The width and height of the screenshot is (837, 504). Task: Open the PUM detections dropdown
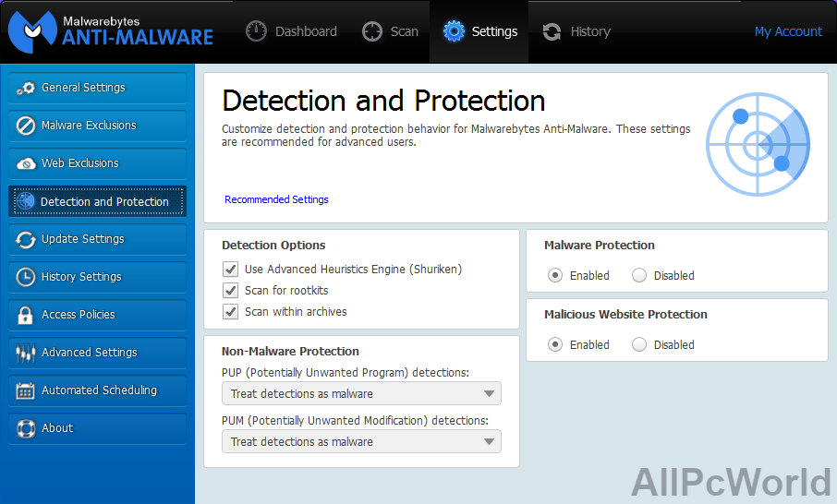[x=361, y=441]
